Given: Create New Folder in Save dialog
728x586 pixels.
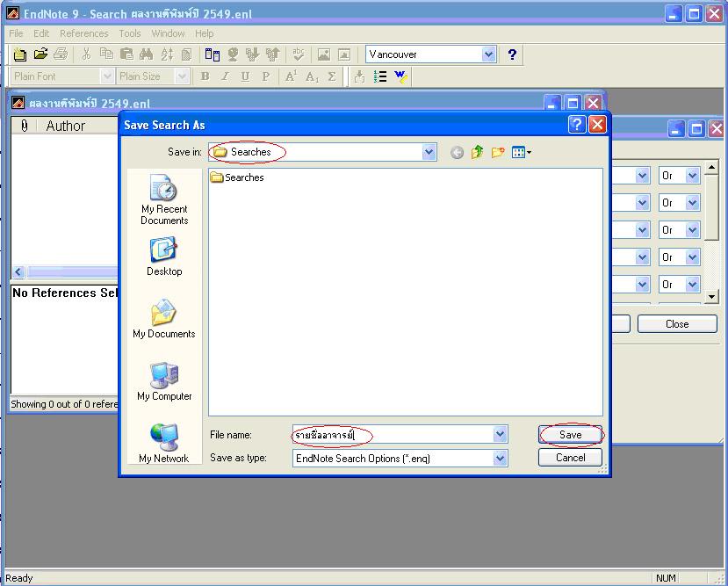Looking at the screenshot, I should pos(498,152).
